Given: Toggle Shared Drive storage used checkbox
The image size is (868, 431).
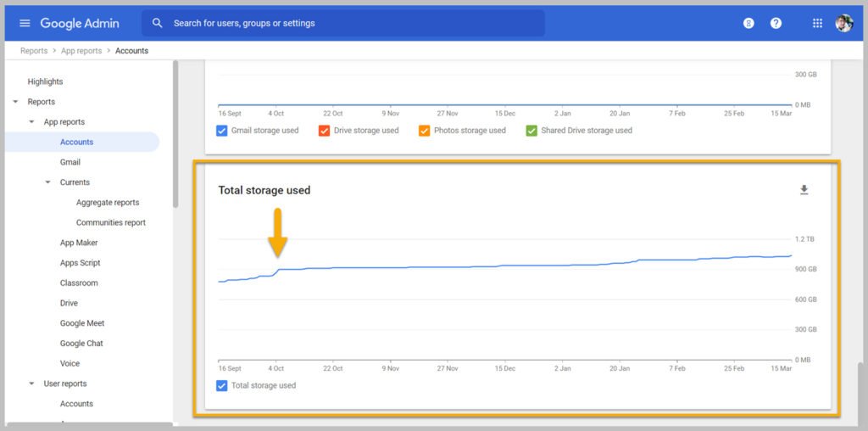Looking at the screenshot, I should coord(531,131).
